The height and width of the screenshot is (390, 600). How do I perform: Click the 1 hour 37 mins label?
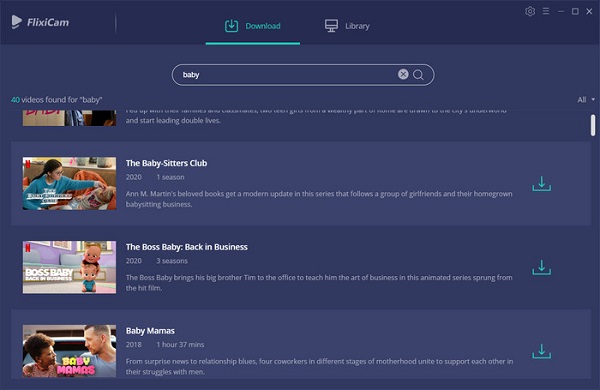[180, 344]
